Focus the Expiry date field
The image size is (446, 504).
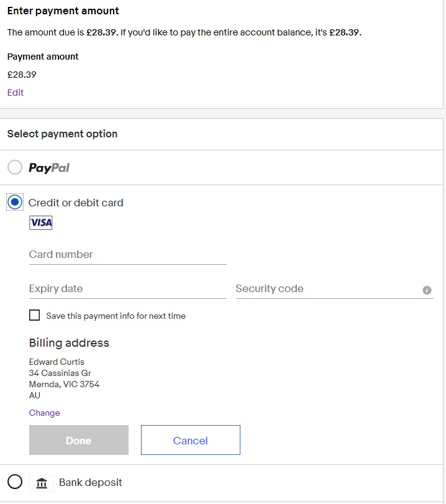tap(128, 289)
